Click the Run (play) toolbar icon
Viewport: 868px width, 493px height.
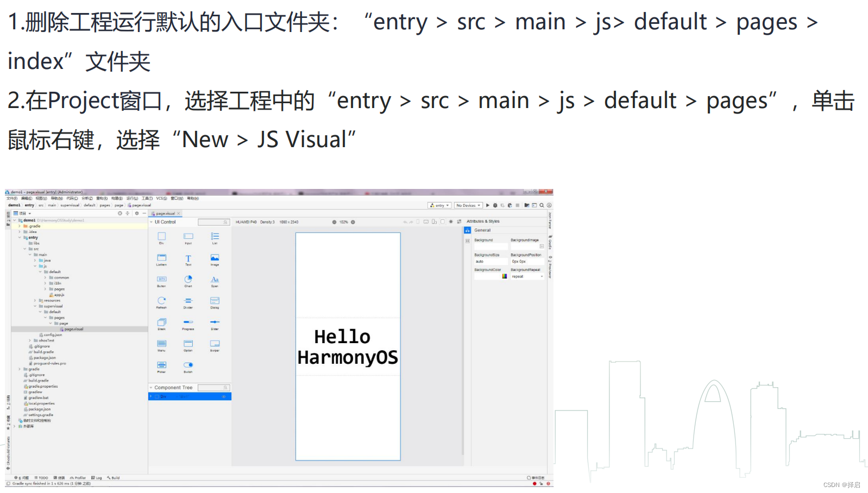point(488,205)
